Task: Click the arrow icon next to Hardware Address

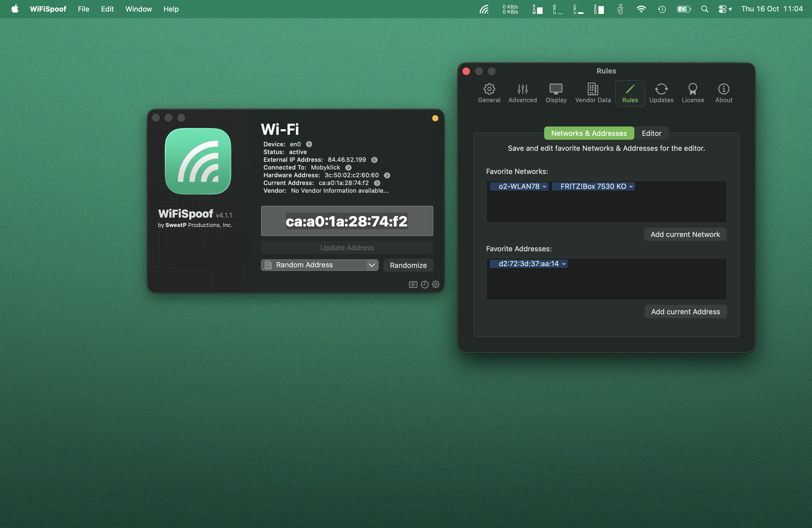Action: pyautogui.click(x=387, y=175)
